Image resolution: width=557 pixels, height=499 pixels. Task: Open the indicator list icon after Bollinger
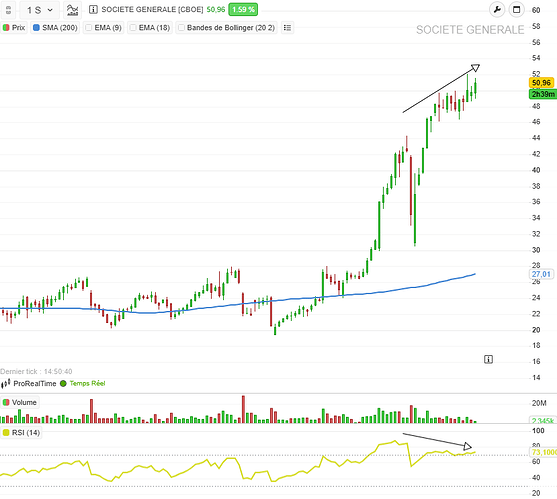click(x=287, y=28)
